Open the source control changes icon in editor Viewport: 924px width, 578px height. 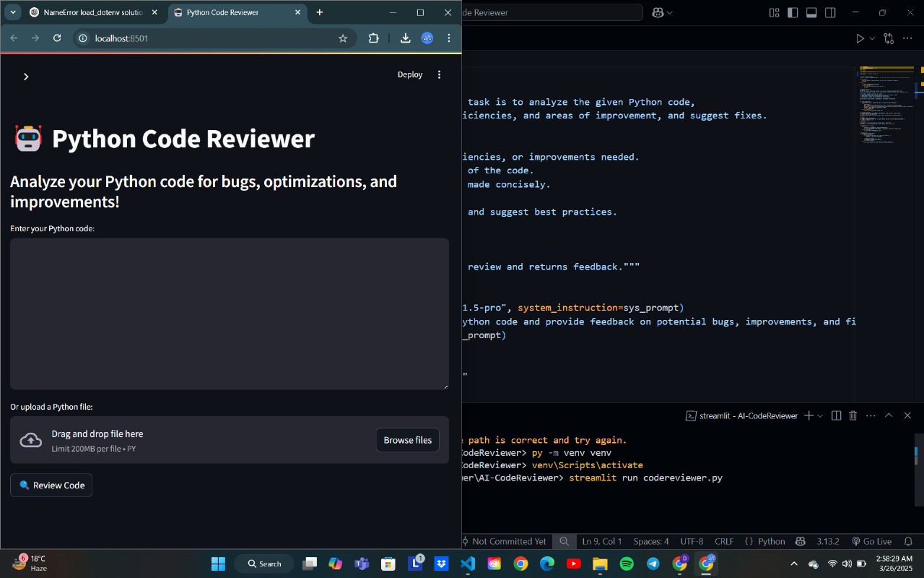(889, 38)
